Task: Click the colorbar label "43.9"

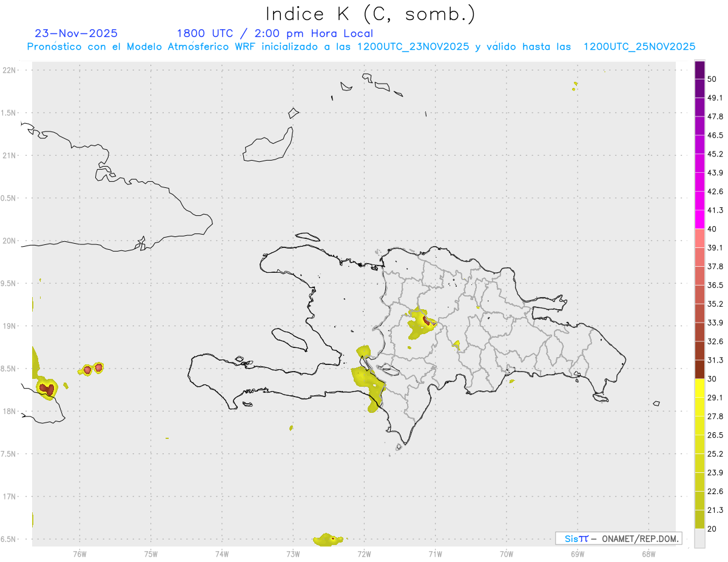Action: coord(715,173)
